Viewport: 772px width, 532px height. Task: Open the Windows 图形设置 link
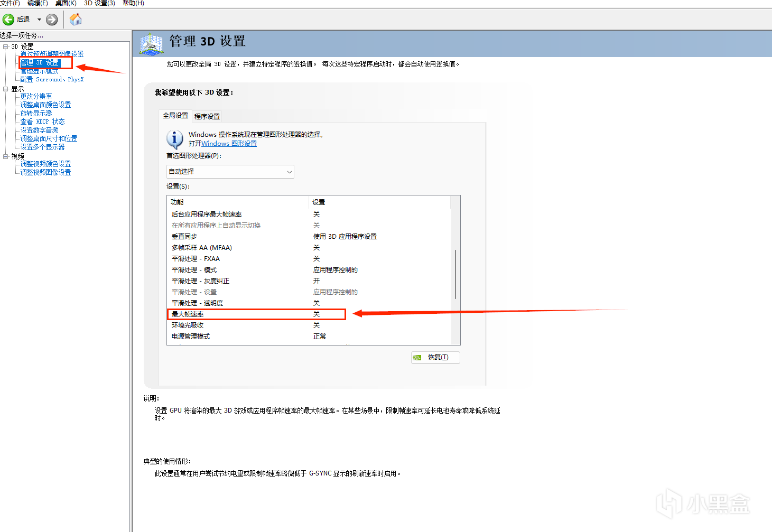coord(229,144)
